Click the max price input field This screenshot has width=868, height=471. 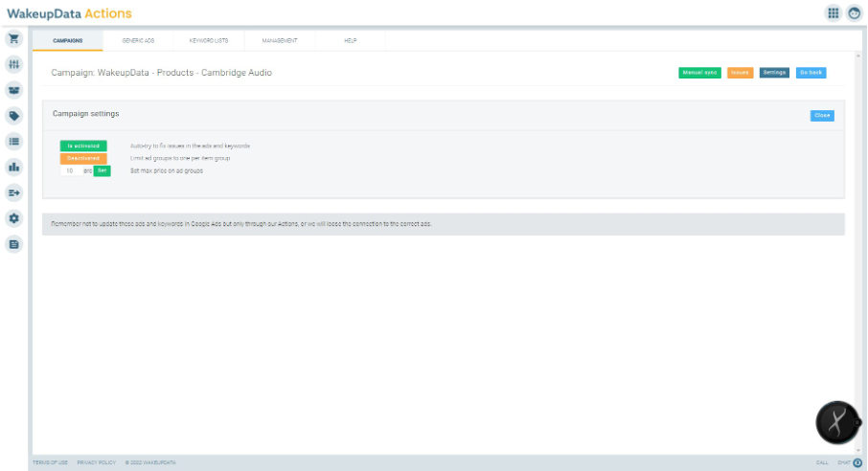click(72, 171)
